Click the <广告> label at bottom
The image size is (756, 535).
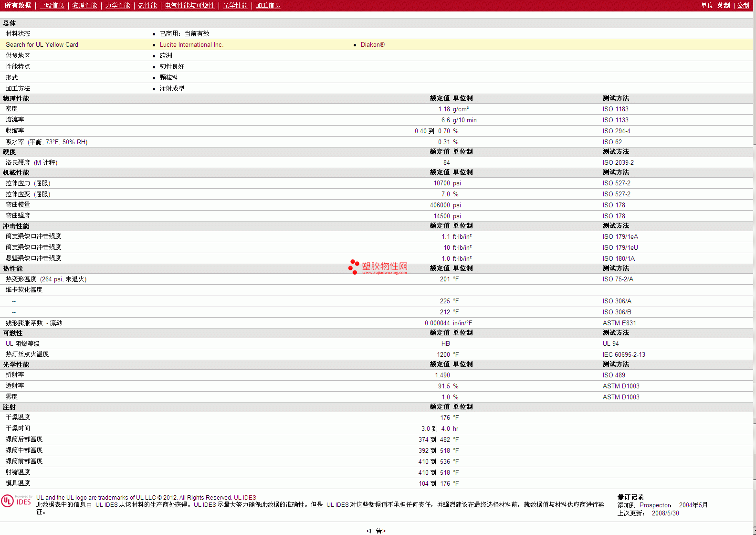pos(376,531)
